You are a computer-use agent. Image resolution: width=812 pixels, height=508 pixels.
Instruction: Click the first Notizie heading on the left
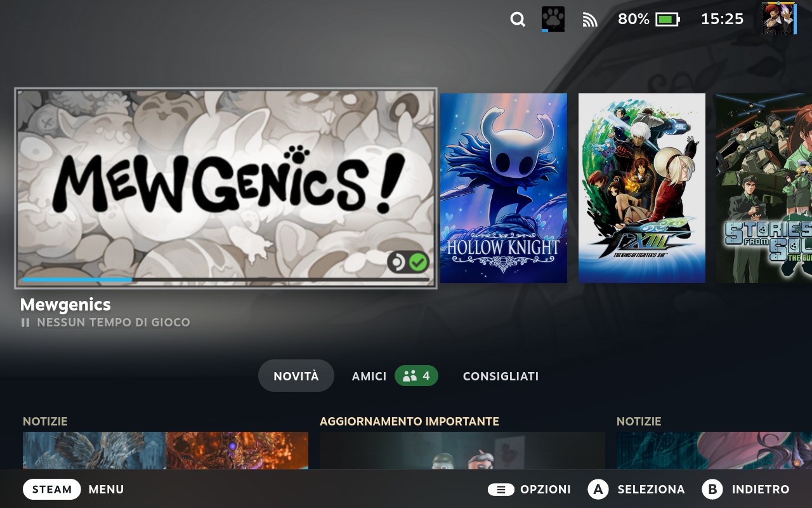45,422
